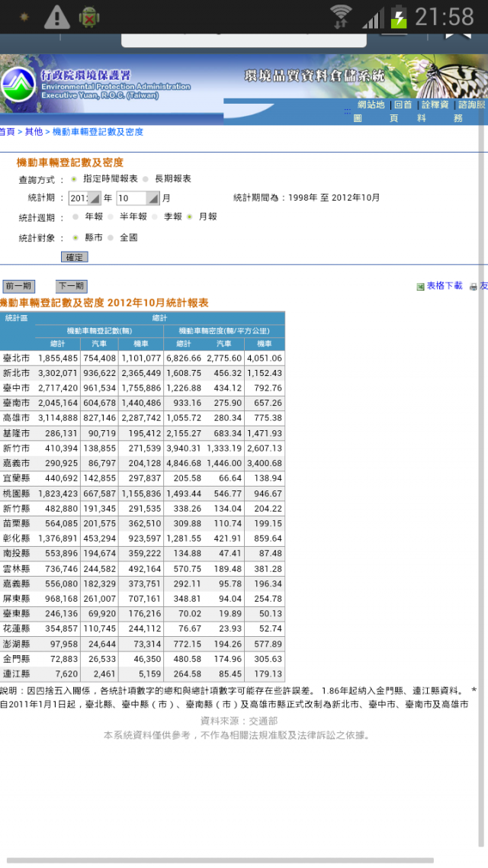Image resolution: width=488 pixels, height=868 pixels.
Task: Click the cell value 2,365,449
Action: pyautogui.click(x=141, y=374)
